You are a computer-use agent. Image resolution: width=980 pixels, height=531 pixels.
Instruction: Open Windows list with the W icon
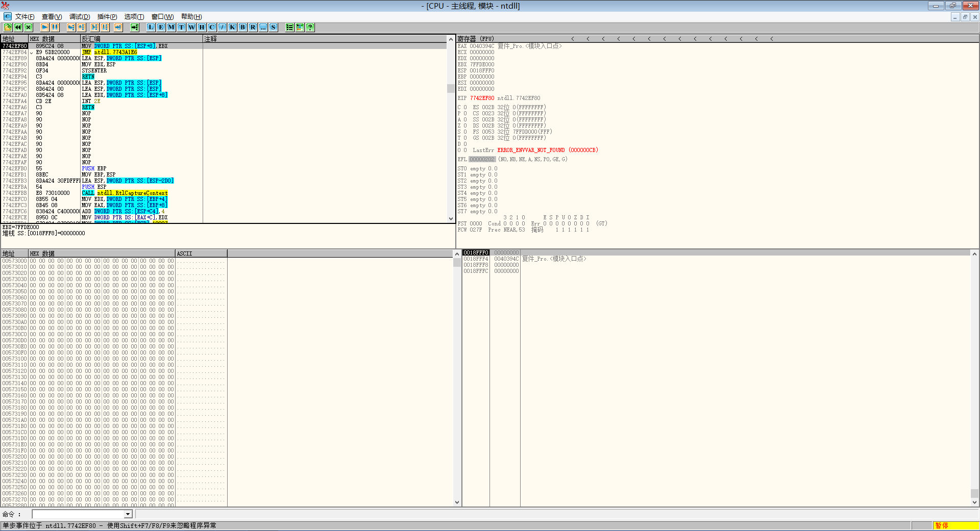[x=191, y=28]
